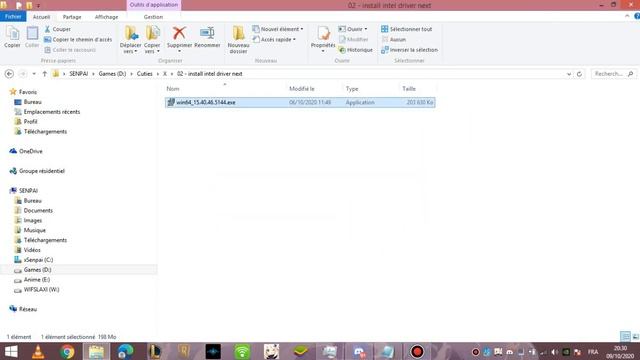The height and width of the screenshot is (360, 640).
Task: Open the Nouvel élément dropdown
Action: (x=278, y=29)
